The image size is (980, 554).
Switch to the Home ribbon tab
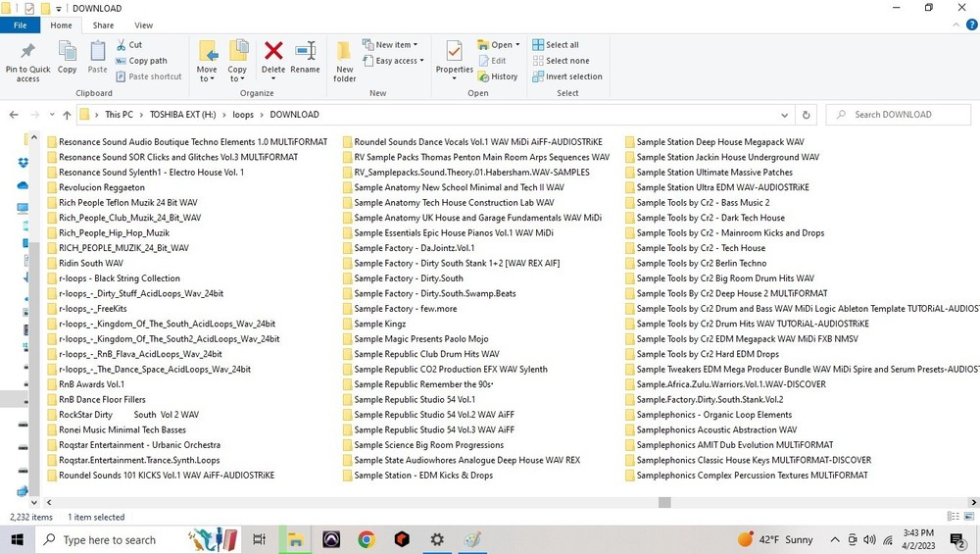pos(61,25)
